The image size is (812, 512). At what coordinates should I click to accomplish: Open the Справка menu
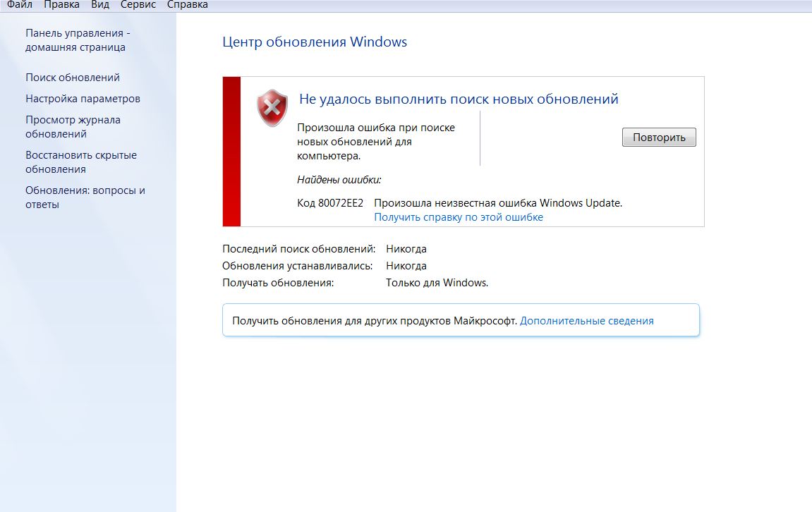click(188, 5)
